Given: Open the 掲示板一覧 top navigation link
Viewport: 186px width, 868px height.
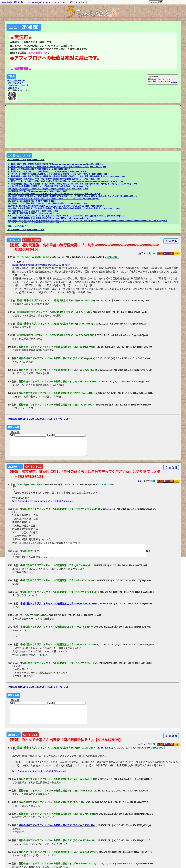Looking at the screenshot, I should (19, 2).
